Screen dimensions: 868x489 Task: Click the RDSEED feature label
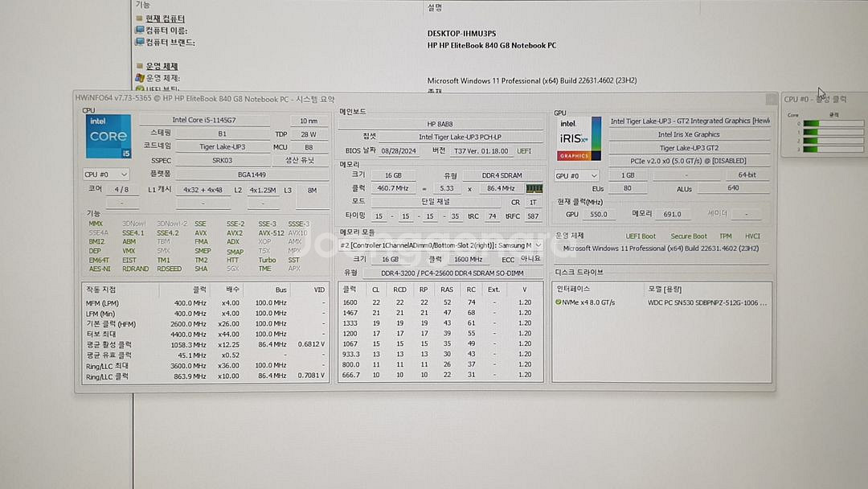tap(169, 269)
